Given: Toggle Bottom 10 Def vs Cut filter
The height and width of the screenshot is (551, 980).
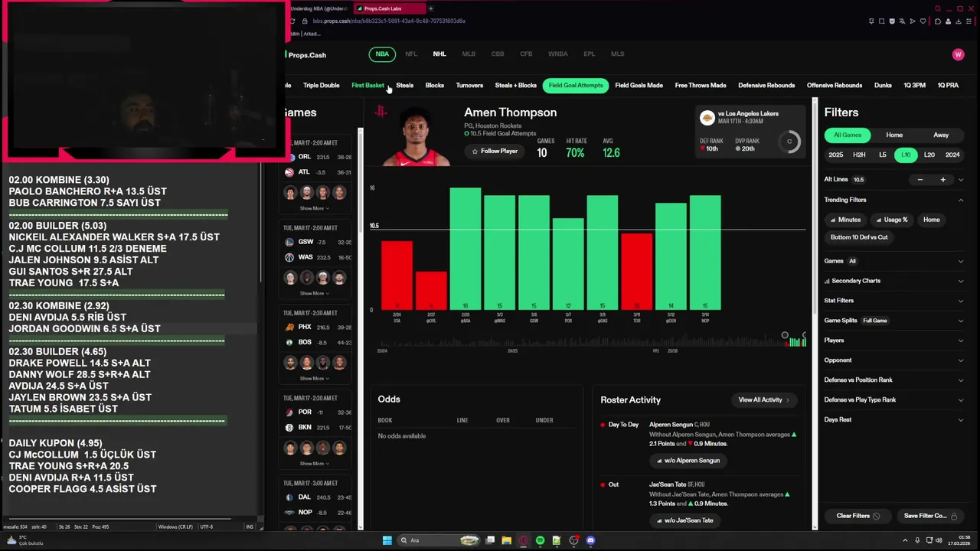Looking at the screenshot, I should tap(859, 237).
